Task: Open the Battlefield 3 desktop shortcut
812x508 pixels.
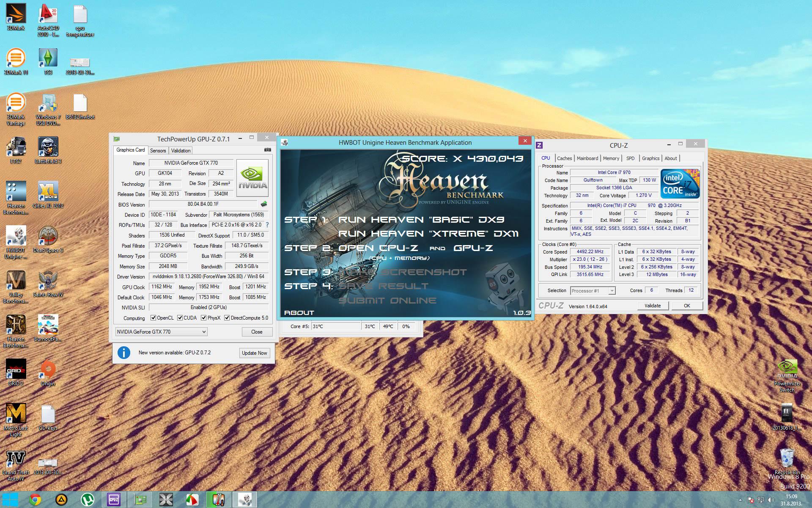Action: 48,150
